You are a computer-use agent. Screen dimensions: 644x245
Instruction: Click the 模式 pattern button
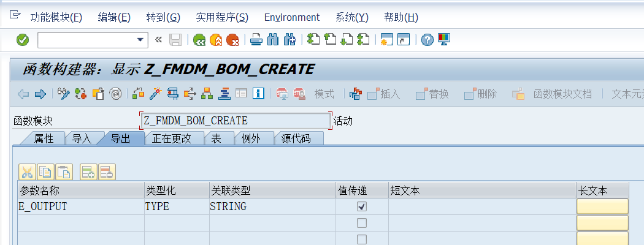point(324,94)
